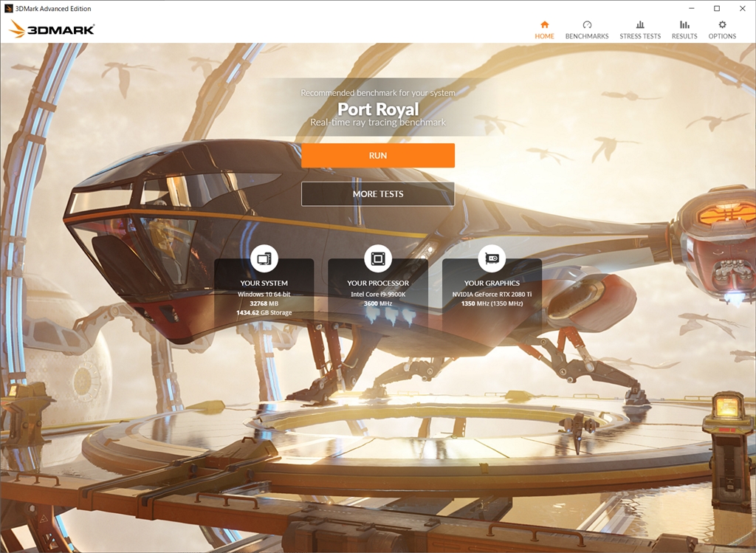Click the 'NVIDIA GeForce RTX 2080 Ti' text
756x553 pixels.
pos(492,294)
